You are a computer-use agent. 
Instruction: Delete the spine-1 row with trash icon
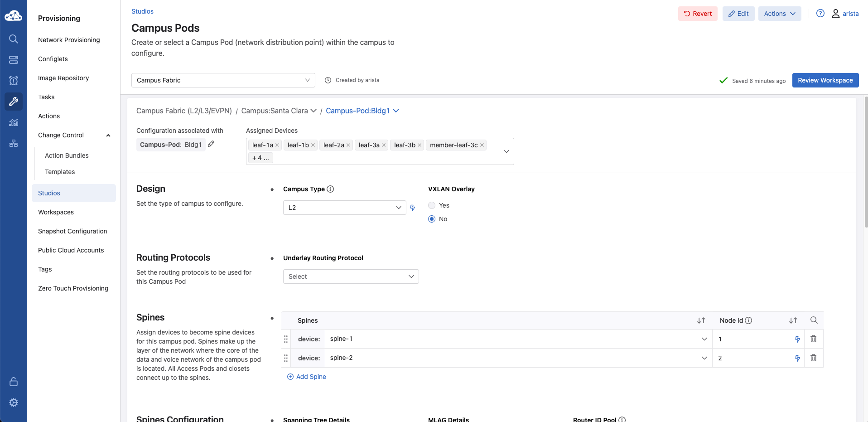tap(813, 339)
